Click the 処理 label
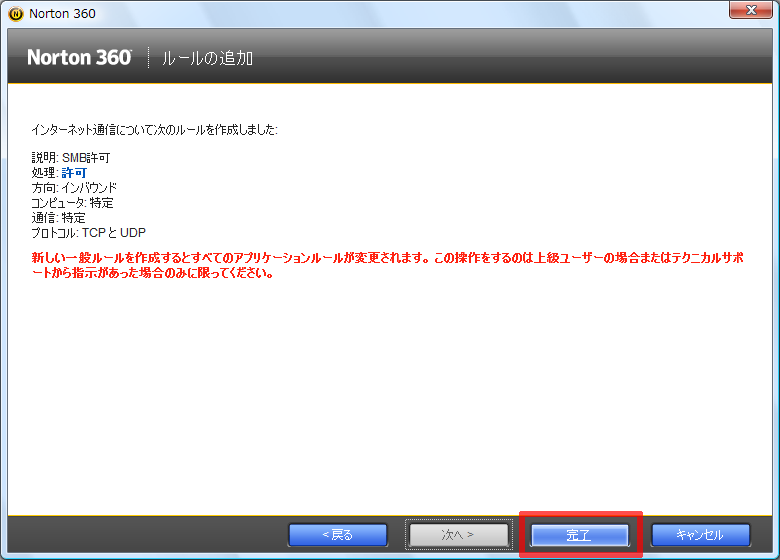 [x=45, y=173]
